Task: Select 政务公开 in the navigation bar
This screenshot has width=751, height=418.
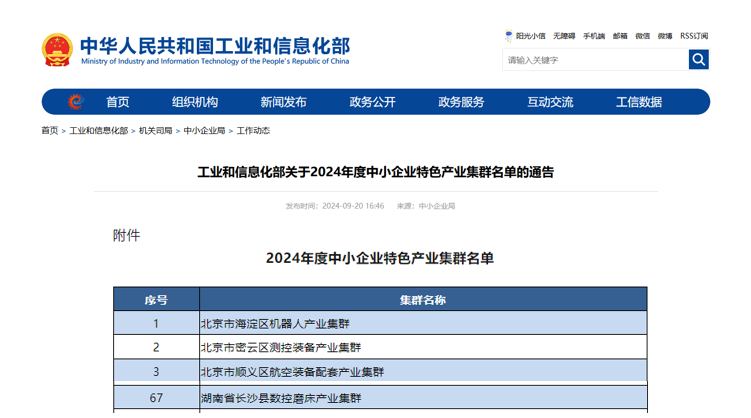Action: 373,102
